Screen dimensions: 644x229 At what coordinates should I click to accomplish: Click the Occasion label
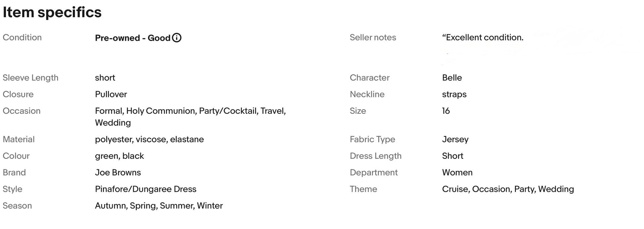coord(22,111)
